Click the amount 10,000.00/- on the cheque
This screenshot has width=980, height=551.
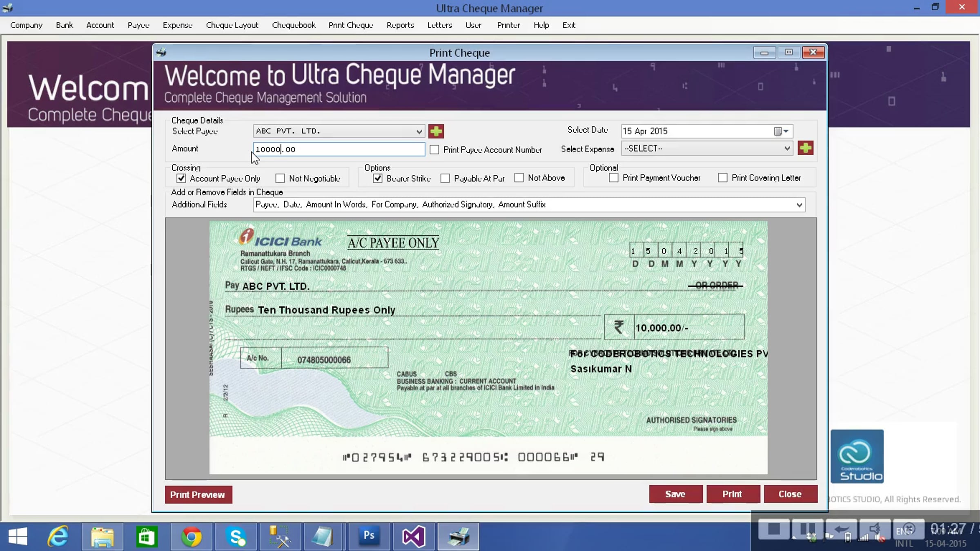pos(662,328)
